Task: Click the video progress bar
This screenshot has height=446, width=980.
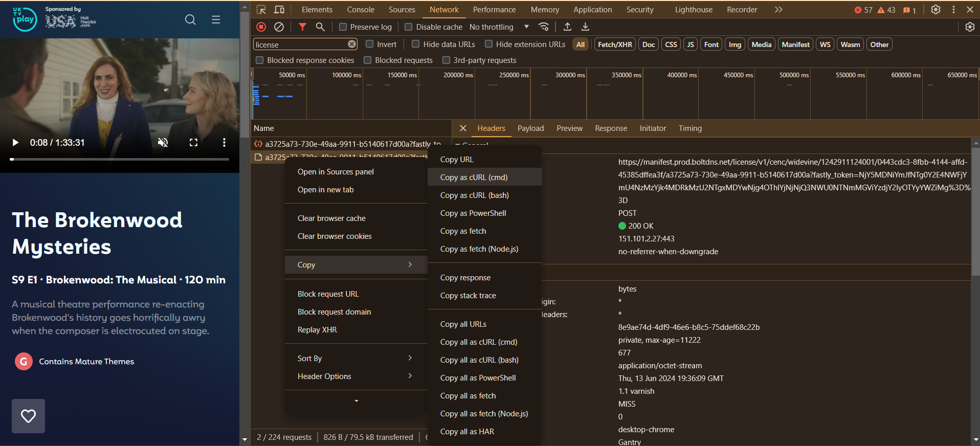Action: (120, 159)
